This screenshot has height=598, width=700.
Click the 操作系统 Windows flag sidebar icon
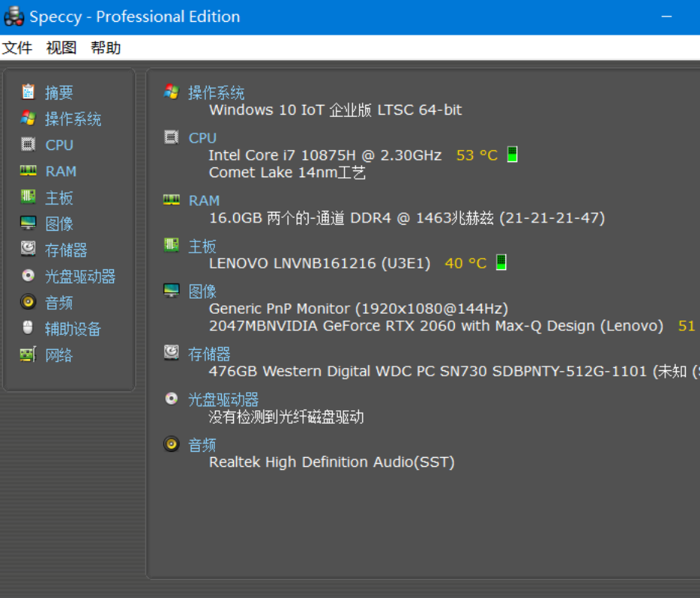point(28,118)
